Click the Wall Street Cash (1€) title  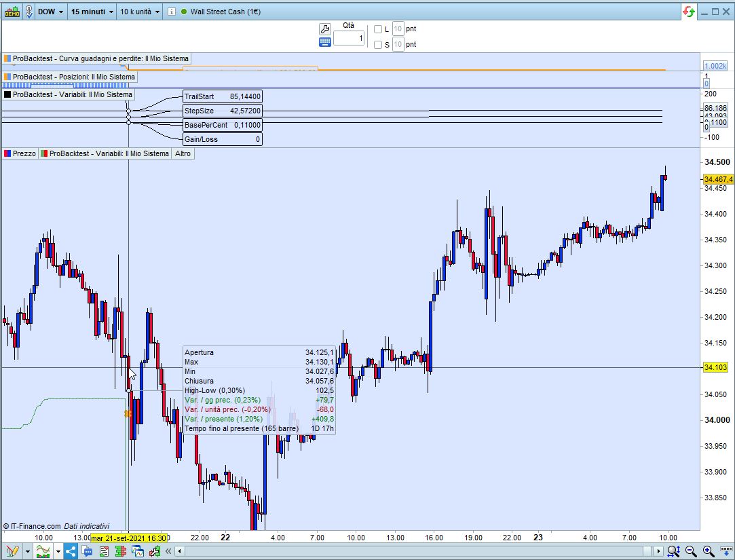click(225, 12)
